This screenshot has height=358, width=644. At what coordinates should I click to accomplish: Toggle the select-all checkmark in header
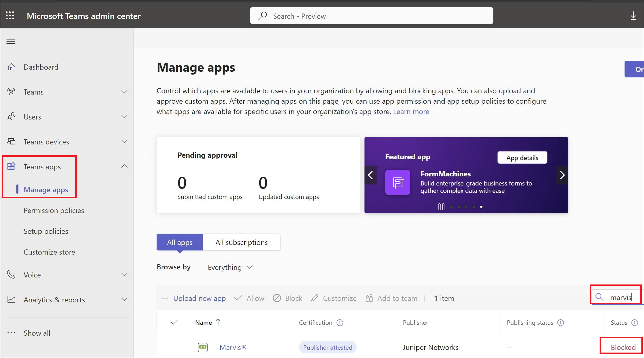(x=174, y=322)
